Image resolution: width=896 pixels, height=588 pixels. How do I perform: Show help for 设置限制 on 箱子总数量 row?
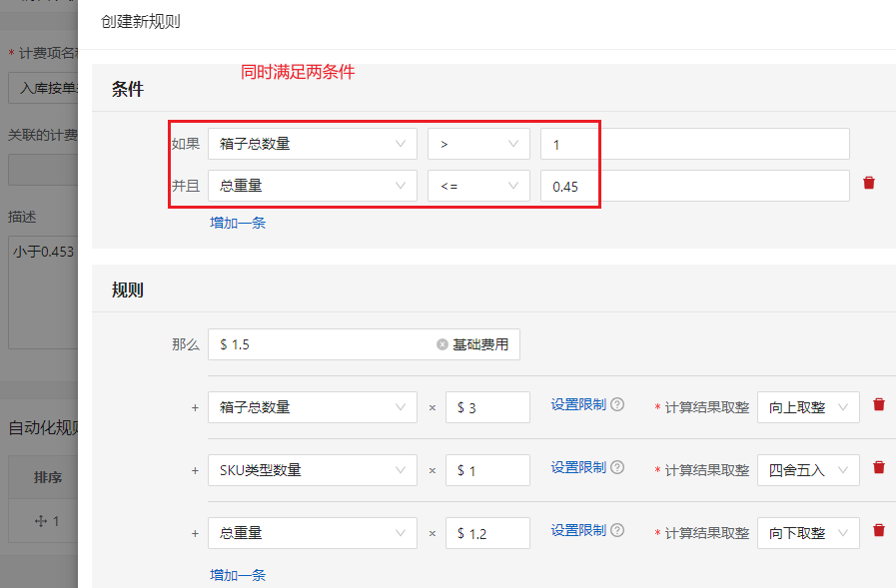[617, 404]
